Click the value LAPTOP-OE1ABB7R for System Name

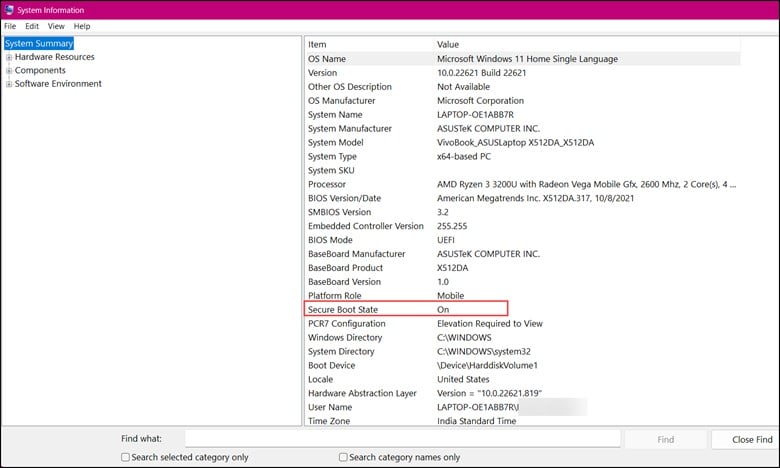[x=475, y=114]
